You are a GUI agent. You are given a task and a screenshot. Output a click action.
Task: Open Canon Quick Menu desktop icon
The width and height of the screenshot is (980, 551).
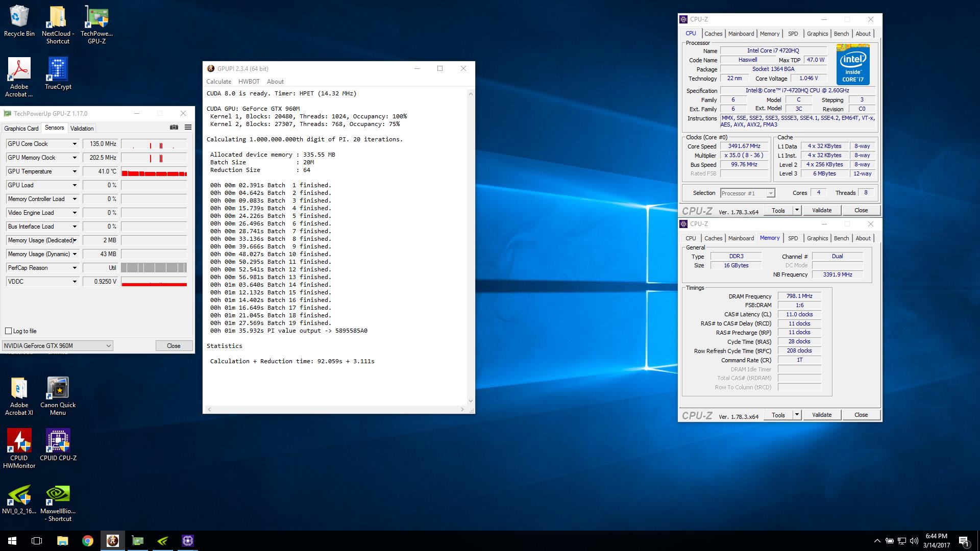click(x=58, y=396)
